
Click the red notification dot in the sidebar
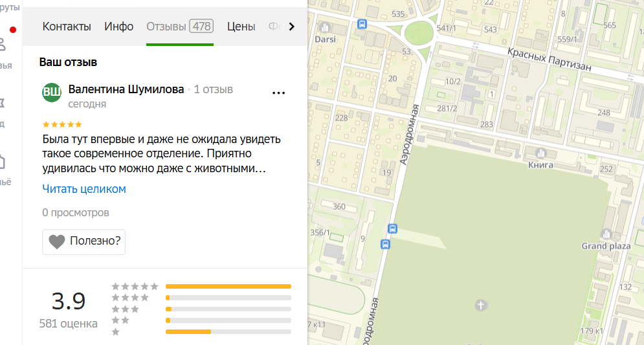(x=13, y=30)
